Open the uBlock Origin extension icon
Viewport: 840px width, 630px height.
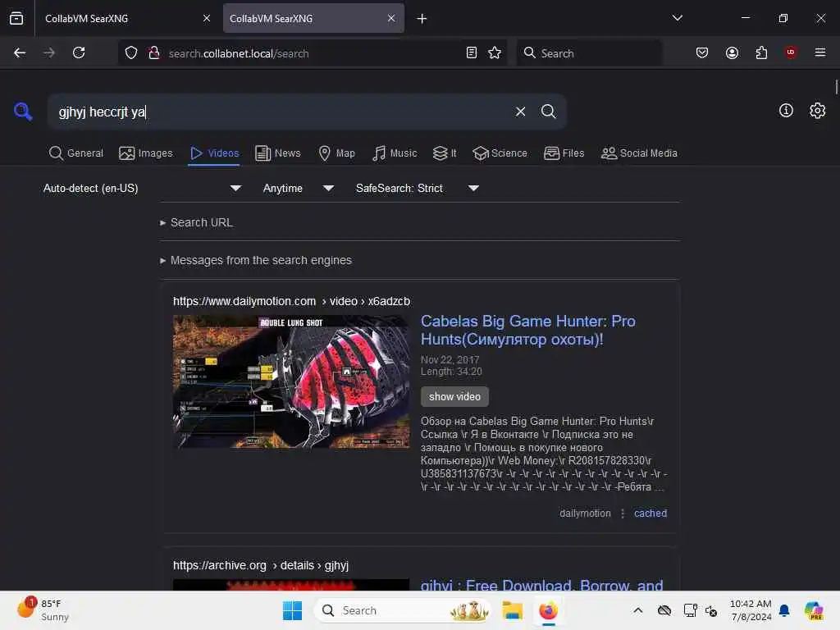[x=791, y=52]
